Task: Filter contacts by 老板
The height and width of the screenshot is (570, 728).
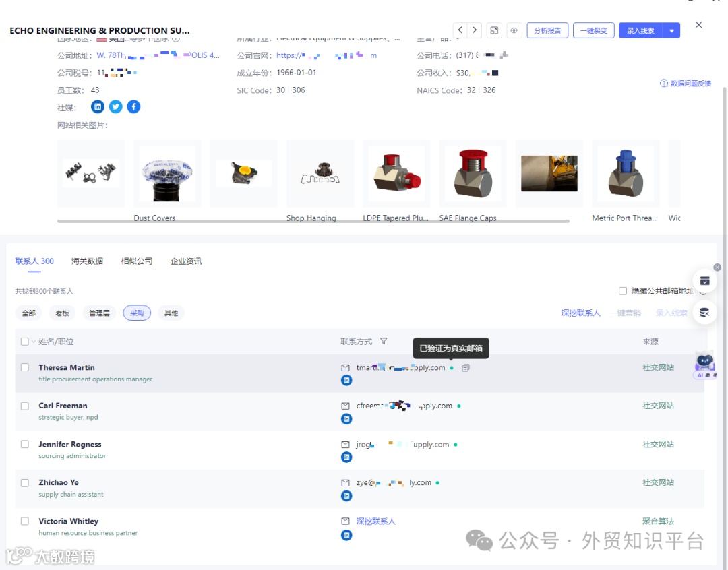Action: 62,313
